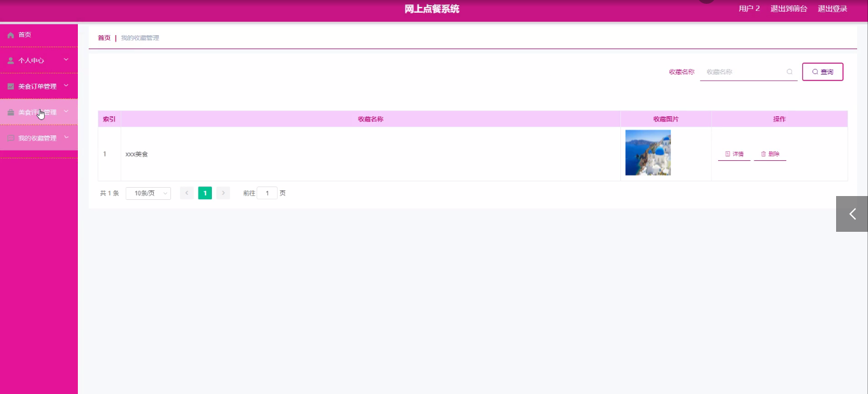Expand the 个人中心 menu chevron

[64, 60]
